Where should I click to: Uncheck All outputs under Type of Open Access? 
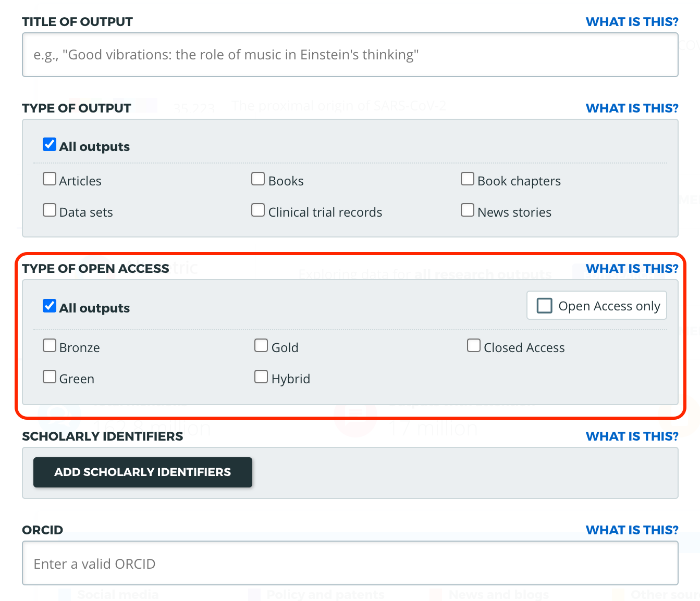coord(50,306)
